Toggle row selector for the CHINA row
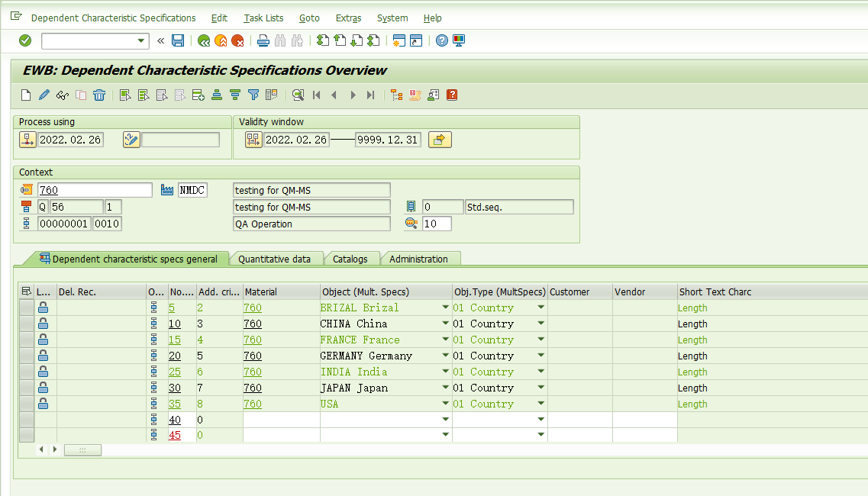 pos(27,324)
